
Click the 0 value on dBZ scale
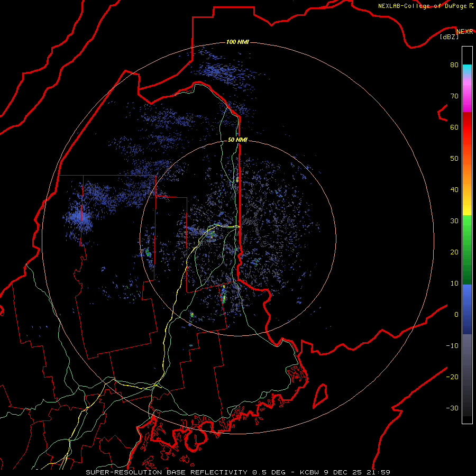456,315
